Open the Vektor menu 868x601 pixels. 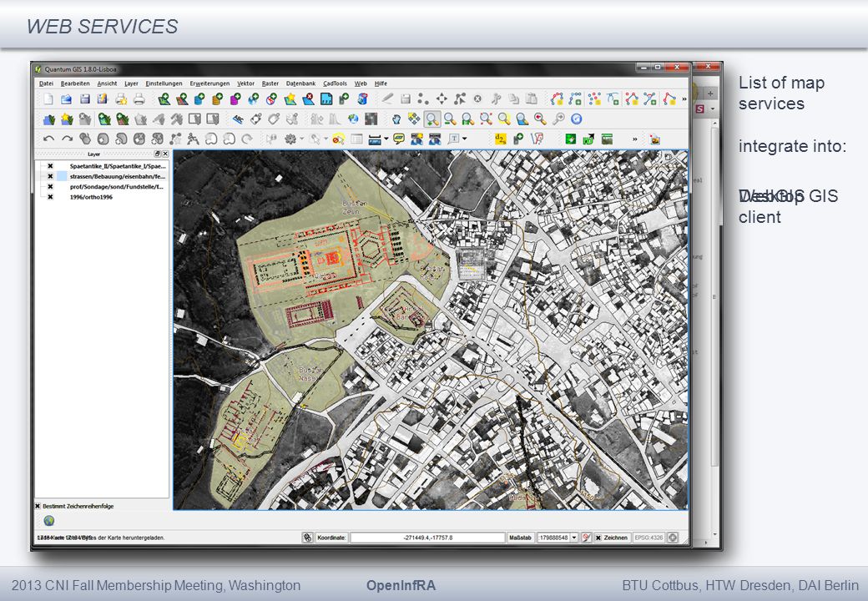tap(245, 83)
